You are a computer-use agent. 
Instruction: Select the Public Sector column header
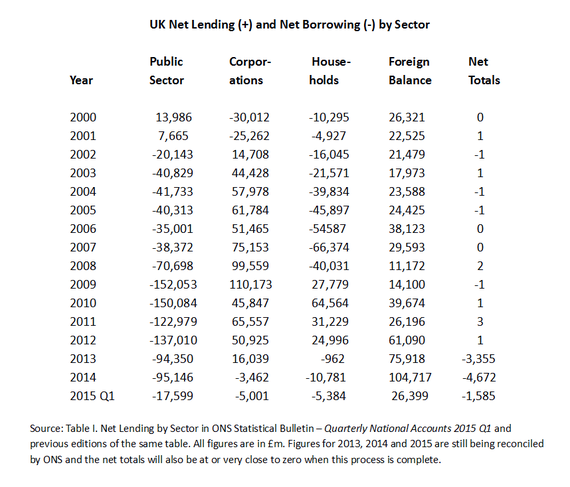point(166,71)
